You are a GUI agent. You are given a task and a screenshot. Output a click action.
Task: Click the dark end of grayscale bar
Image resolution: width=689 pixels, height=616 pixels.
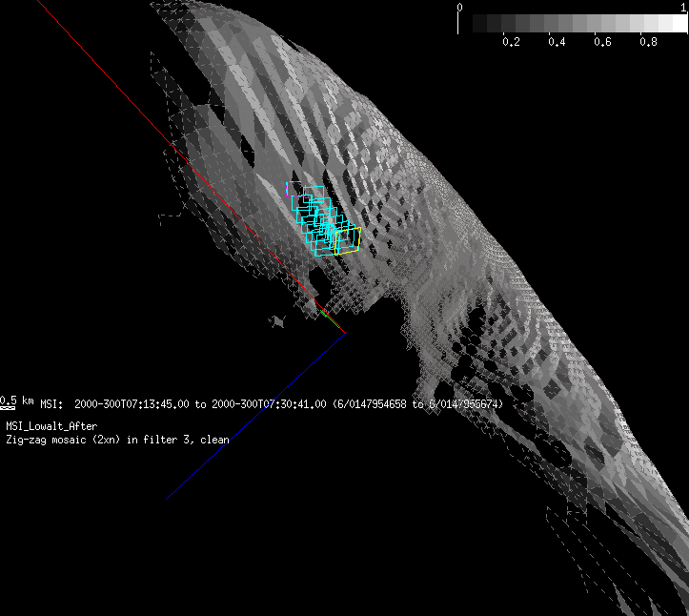(480, 23)
